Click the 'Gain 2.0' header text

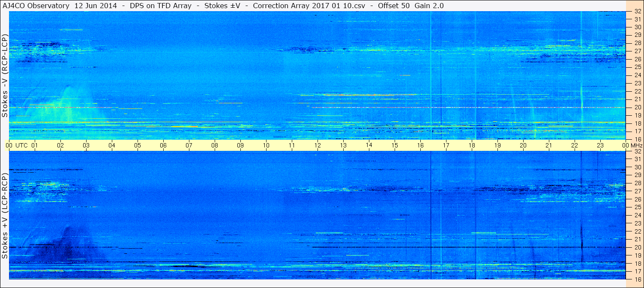point(429,6)
